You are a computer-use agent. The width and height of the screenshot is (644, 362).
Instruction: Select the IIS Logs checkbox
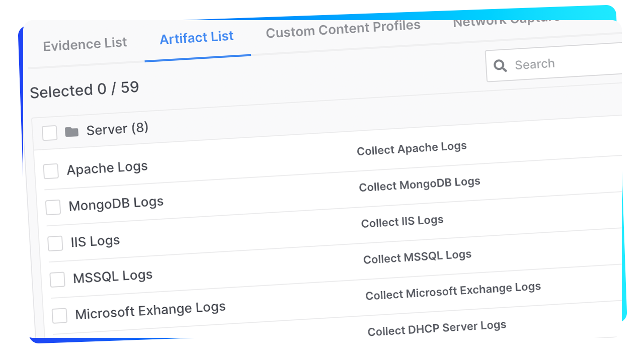55,243
